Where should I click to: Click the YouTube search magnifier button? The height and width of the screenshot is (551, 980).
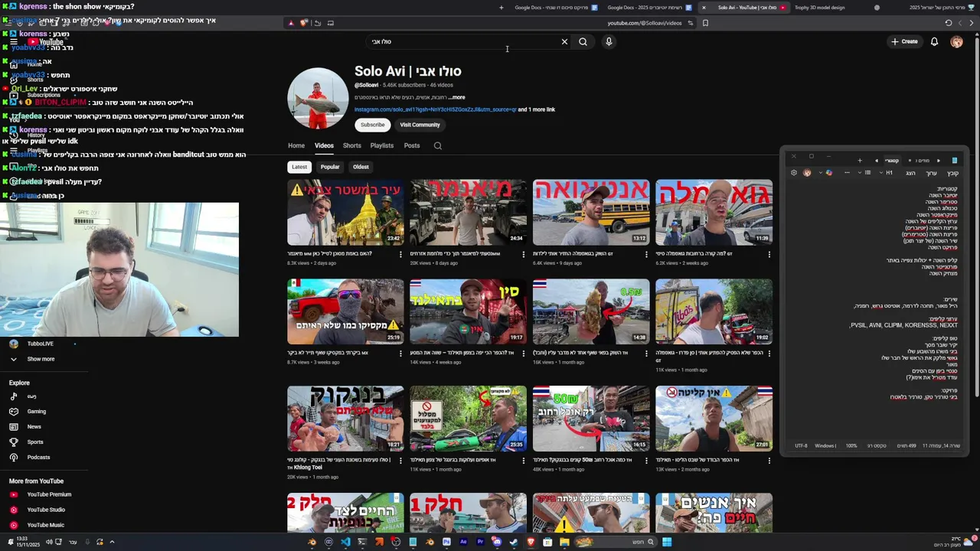click(583, 41)
